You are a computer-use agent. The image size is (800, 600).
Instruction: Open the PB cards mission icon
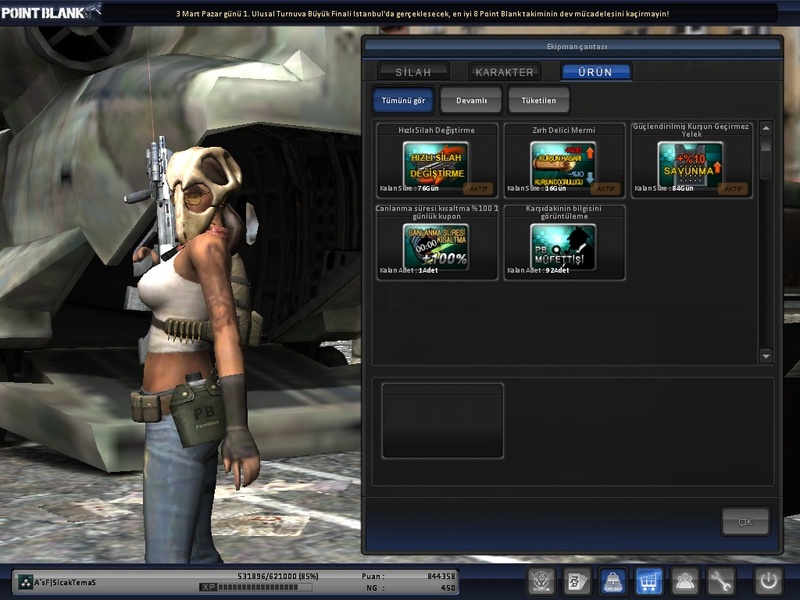click(577, 581)
